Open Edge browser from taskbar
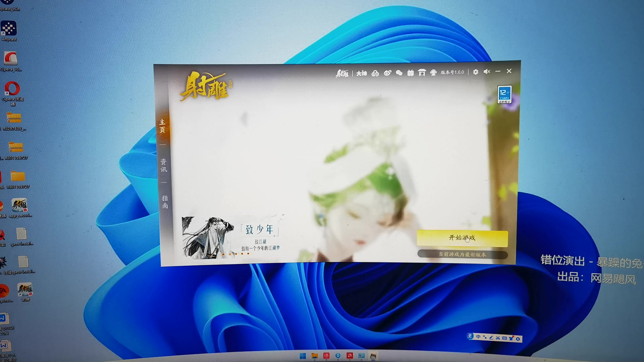644x362 pixels. point(338,356)
